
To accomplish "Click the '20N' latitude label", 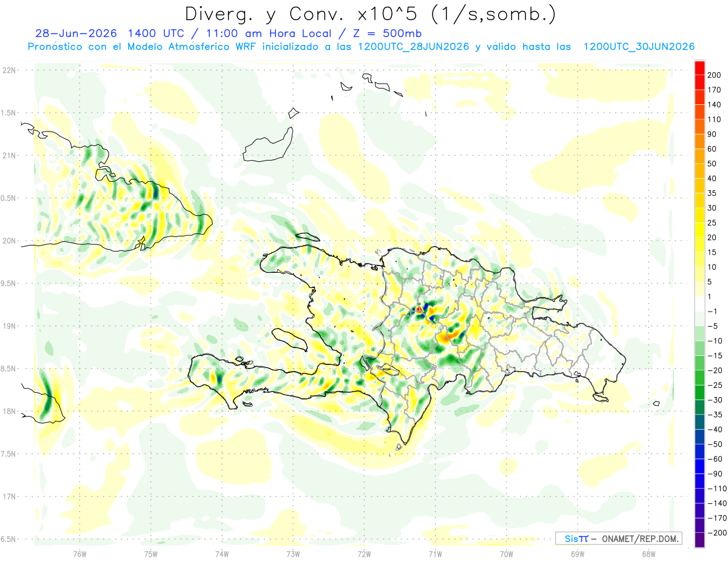I will click(x=9, y=241).
